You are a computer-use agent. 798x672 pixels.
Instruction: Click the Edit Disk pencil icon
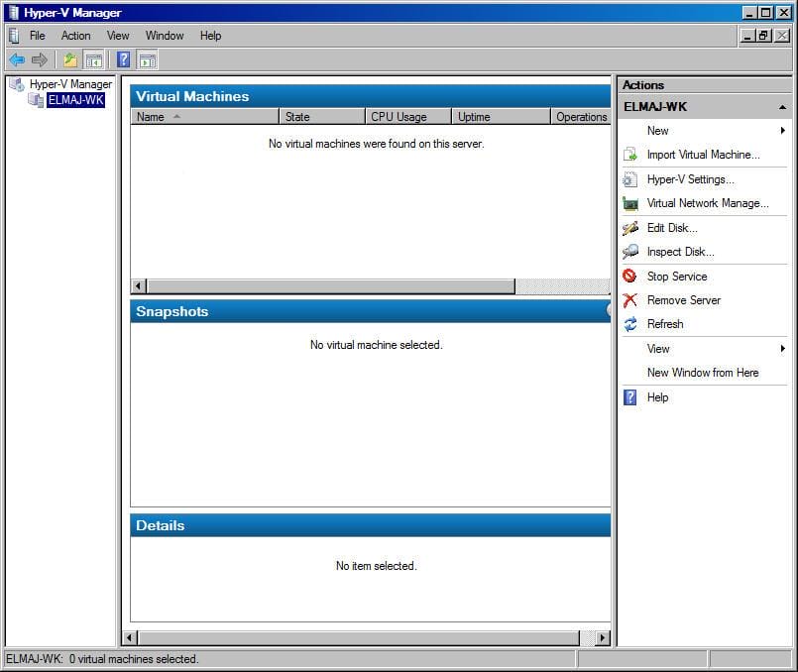point(630,228)
